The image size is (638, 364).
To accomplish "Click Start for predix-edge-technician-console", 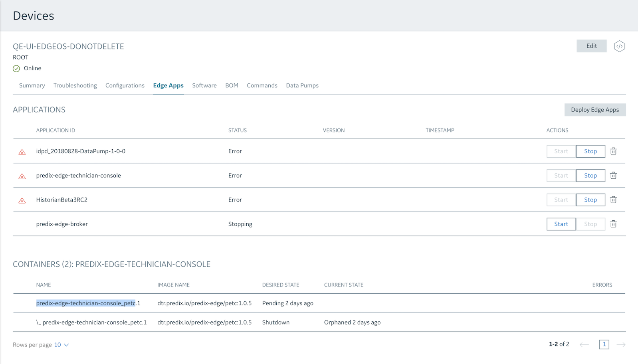I will tap(561, 176).
